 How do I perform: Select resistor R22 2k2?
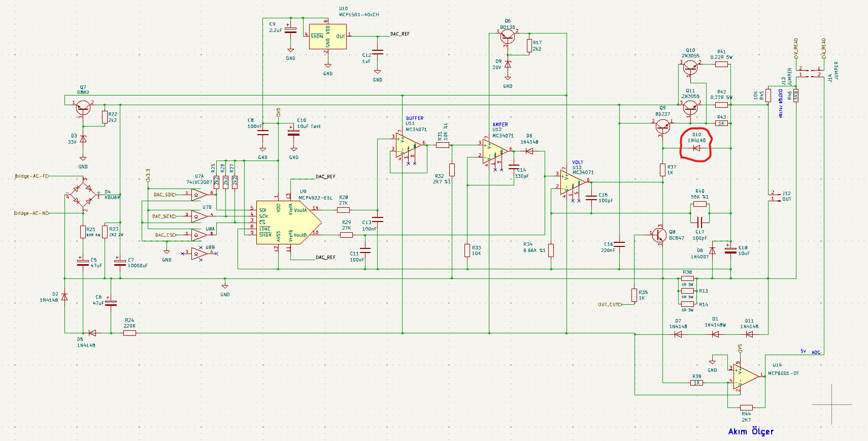pos(105,117)
